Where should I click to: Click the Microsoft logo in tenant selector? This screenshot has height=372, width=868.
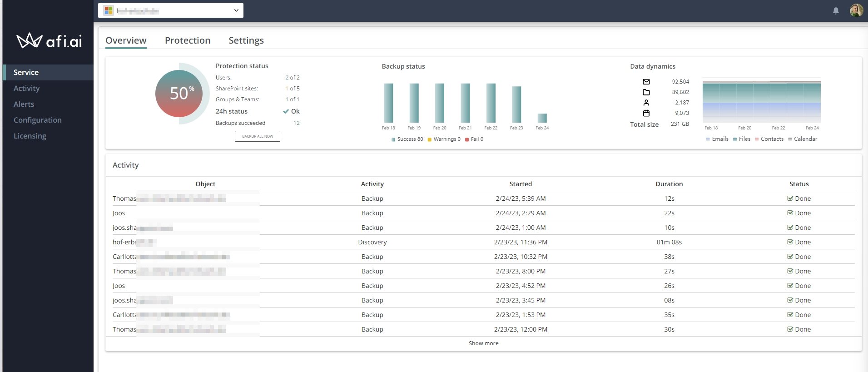(109, 10)
